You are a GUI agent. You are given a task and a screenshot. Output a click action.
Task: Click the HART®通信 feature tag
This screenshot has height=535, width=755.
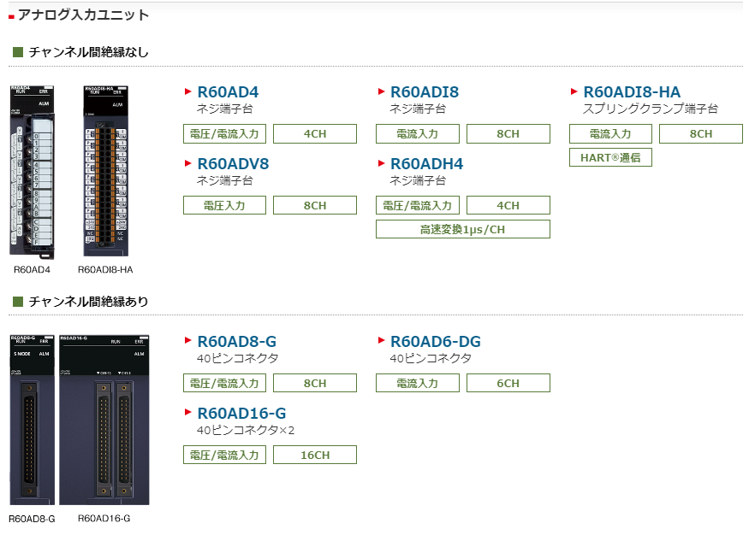pyautogui.click(x=610, y=157)
